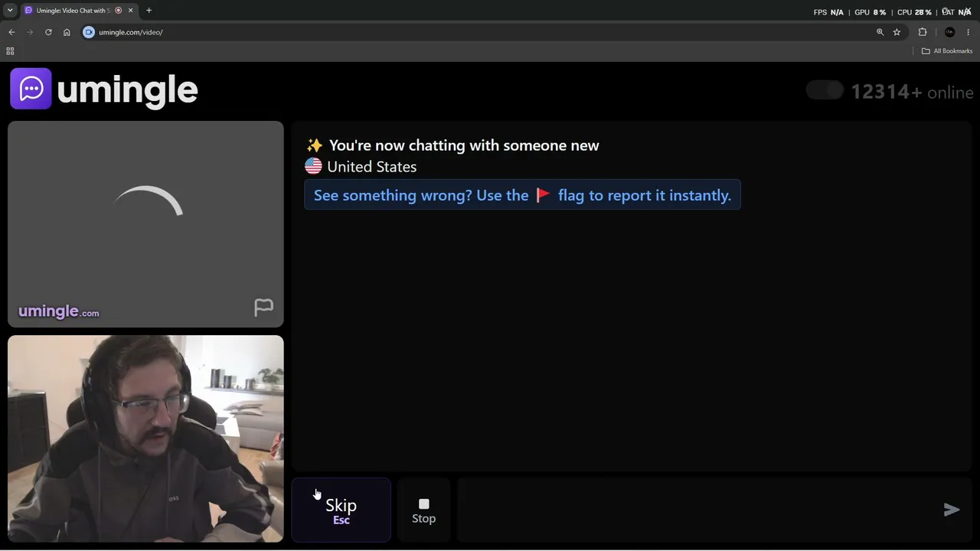Click the 'United States' country label
The width and height of the screenshot is (980, 551).
click(371, 167)
